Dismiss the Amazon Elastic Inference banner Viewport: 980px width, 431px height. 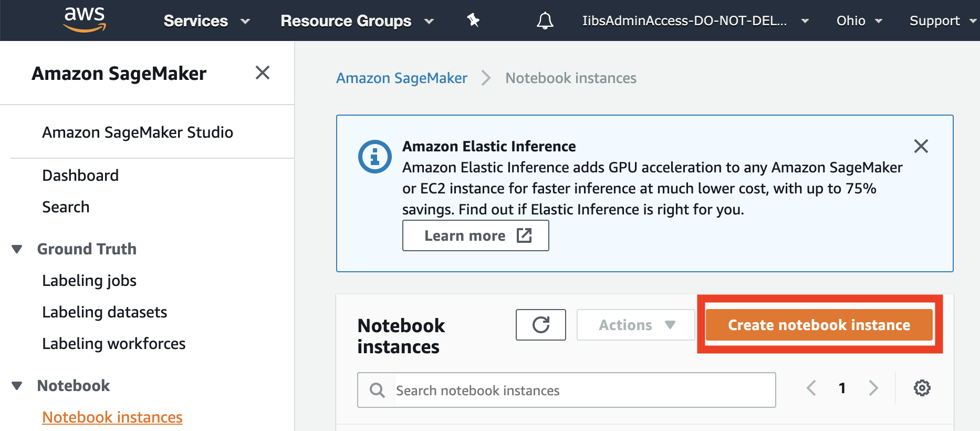[921, 146]
